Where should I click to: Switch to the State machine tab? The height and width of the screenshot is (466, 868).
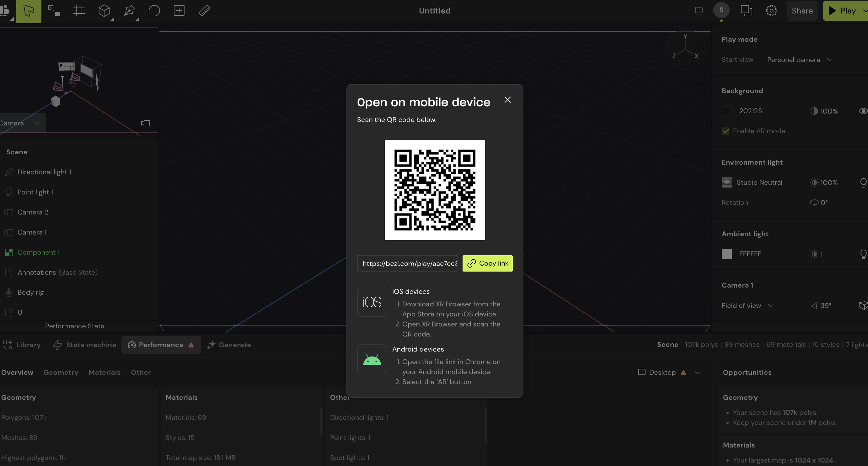[85, 345]
